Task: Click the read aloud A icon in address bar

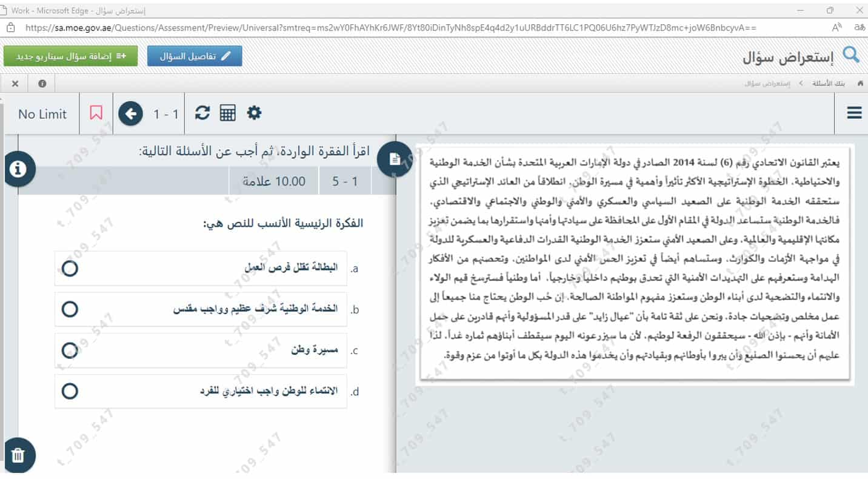Action: [x=837, y=27]
